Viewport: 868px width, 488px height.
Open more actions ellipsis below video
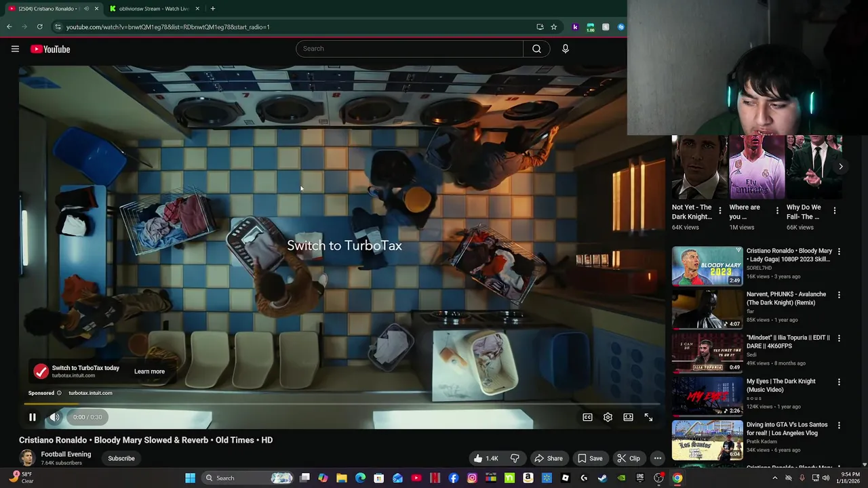(x=657, y=458)
